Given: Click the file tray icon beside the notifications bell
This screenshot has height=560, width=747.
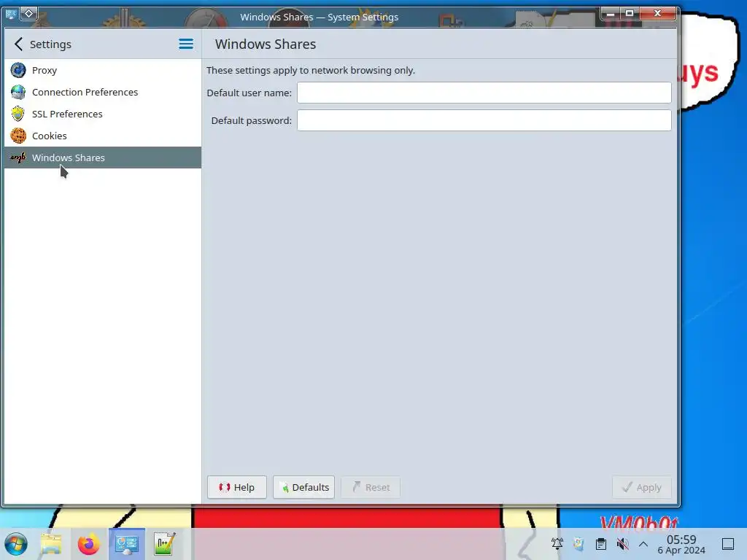Looking at the screenshot, I should [578, 543].
